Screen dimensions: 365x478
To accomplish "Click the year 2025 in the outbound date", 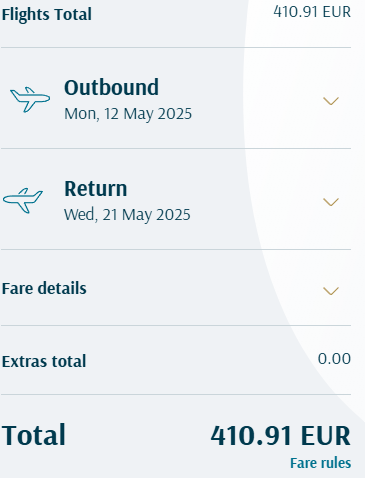I will (x=175, y=114).
